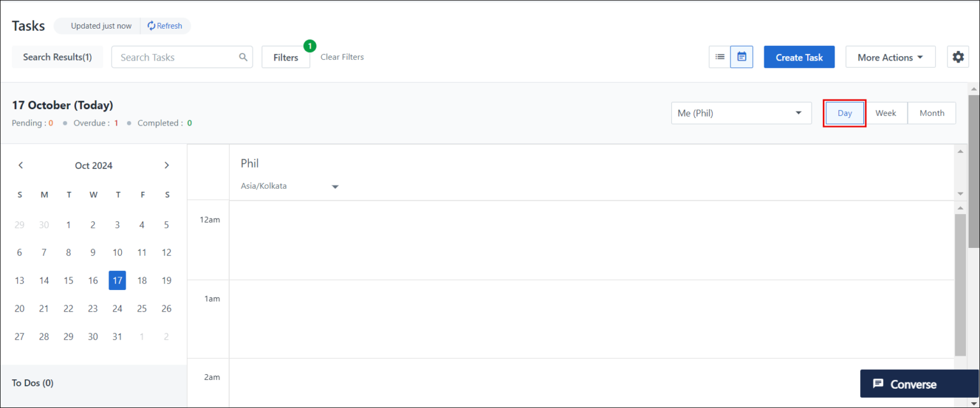The width and height of the screenshot is (980, 408).
Task: Open the task settings gear
Action: [958, 57]
